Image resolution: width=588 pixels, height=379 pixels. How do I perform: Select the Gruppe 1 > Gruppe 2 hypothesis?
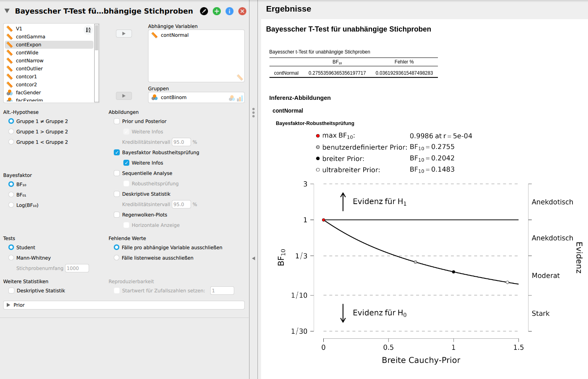(11, 131)
